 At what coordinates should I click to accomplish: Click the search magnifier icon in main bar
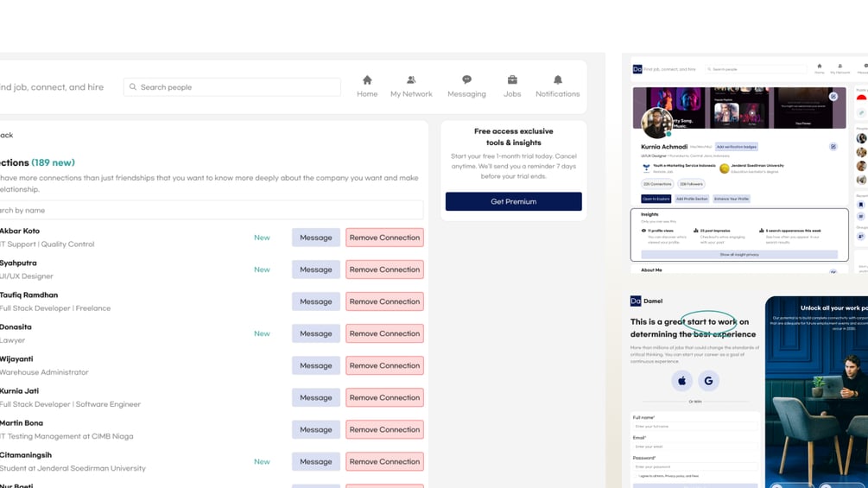pos(133,87)
